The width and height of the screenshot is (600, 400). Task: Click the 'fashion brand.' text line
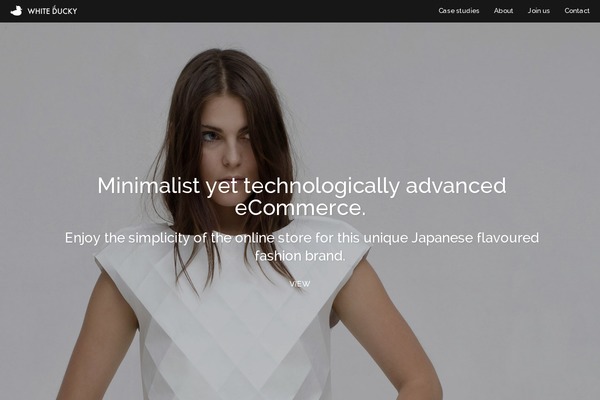(300, 256)
